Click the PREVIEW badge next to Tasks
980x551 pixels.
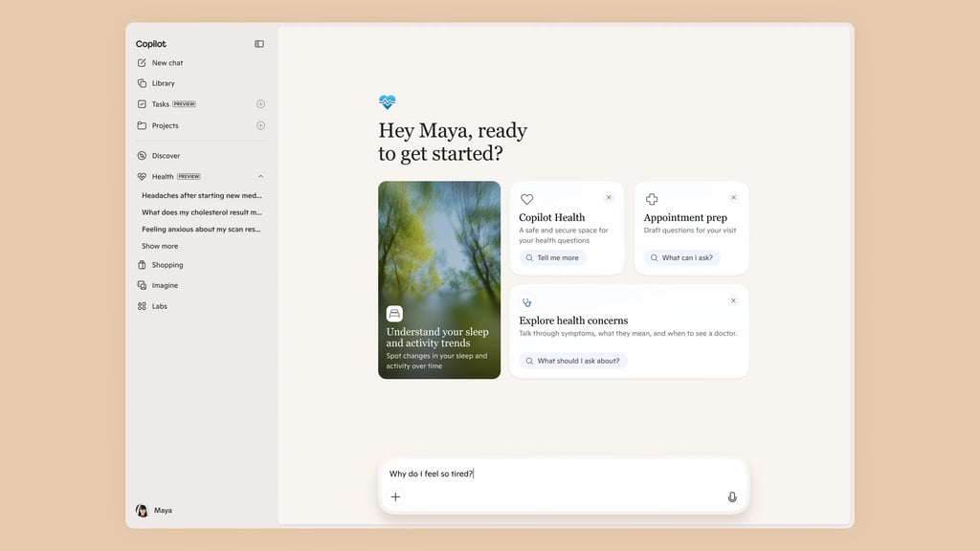click(x=185, y=104)
